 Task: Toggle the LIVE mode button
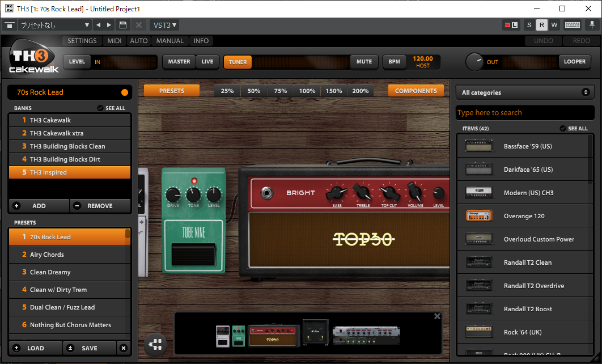[207, 61]
